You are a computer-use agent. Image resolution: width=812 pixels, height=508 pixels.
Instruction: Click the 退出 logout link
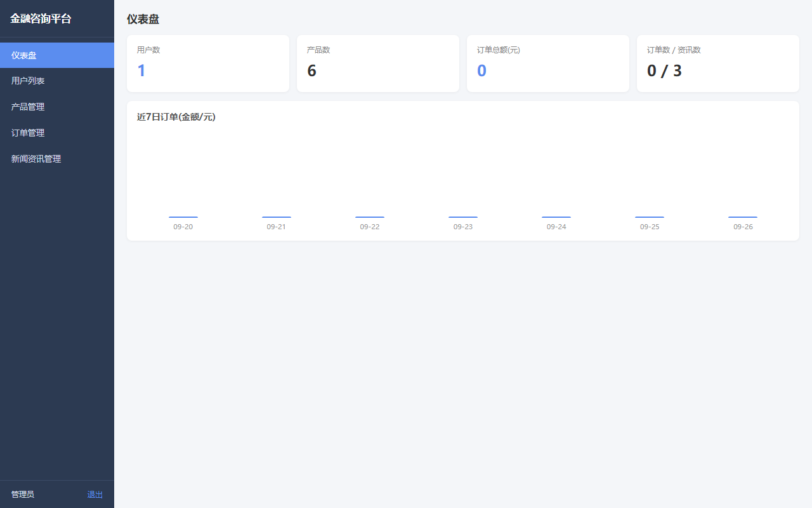pos(95,495)
